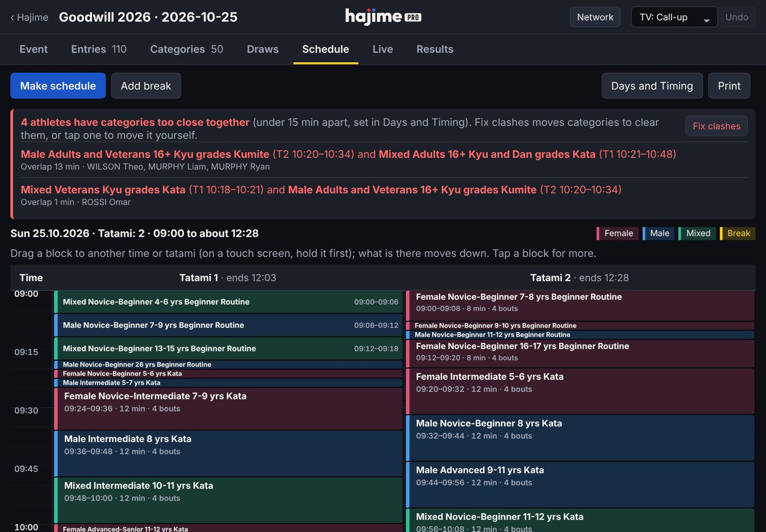Tap Male Novice-Beginner 26 yrs Beginner Routine

[x=228, y=365]
